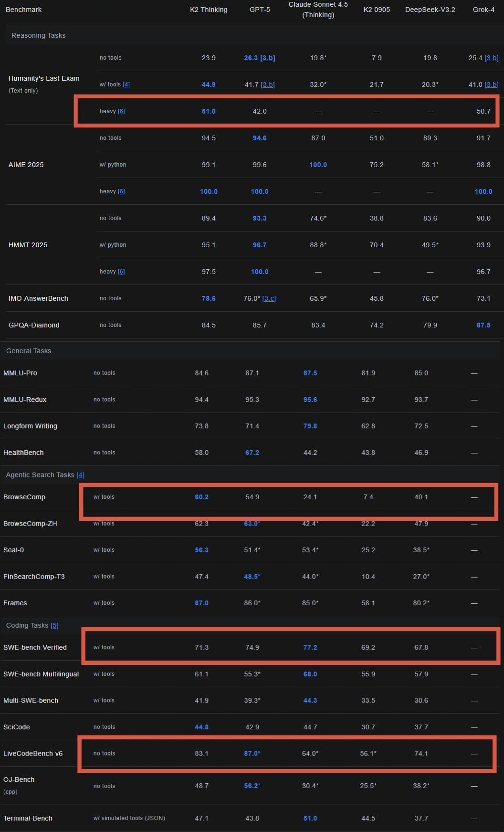The width and height of the screenshot is (504, 832).
Task: Select Grok-4's 87.5 GPQA-Diamond score
Action: point(483,325)
